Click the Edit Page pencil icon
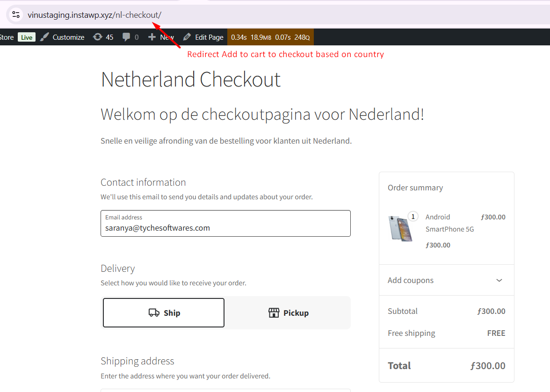The image size is (550, 392). click(x=187, y=37)
